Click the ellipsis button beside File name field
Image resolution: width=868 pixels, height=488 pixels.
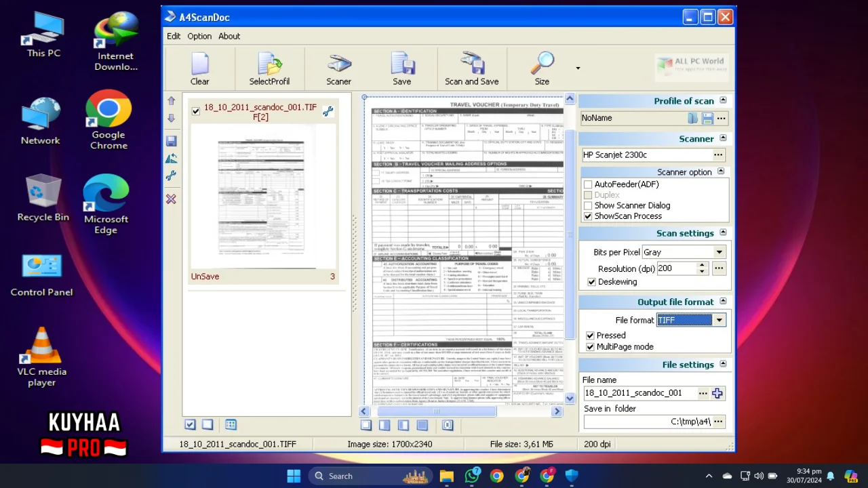pyautogui.click(x=703, y=393)
